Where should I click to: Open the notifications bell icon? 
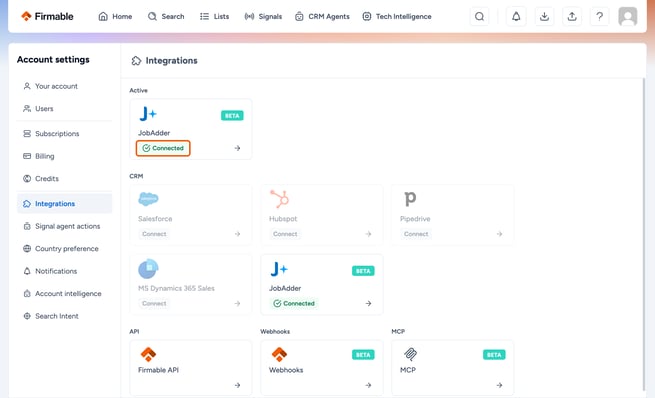click(516, 16)
